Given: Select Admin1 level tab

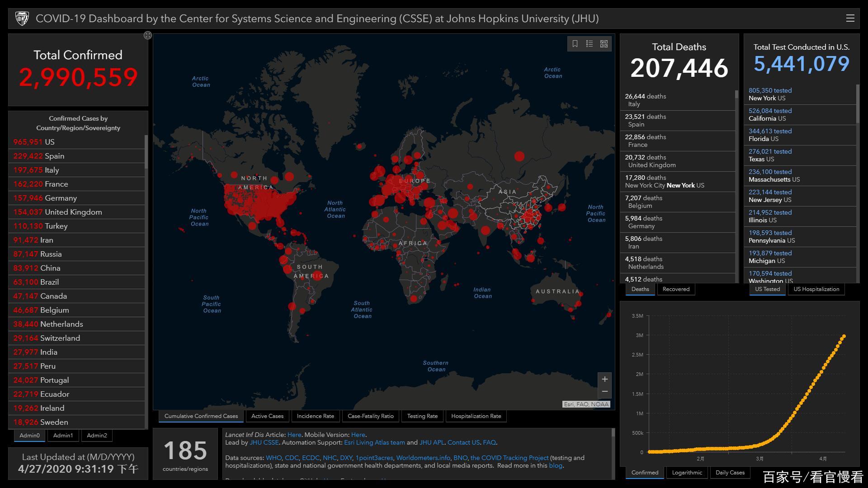Looking at the screenshot, I should 63,436.
